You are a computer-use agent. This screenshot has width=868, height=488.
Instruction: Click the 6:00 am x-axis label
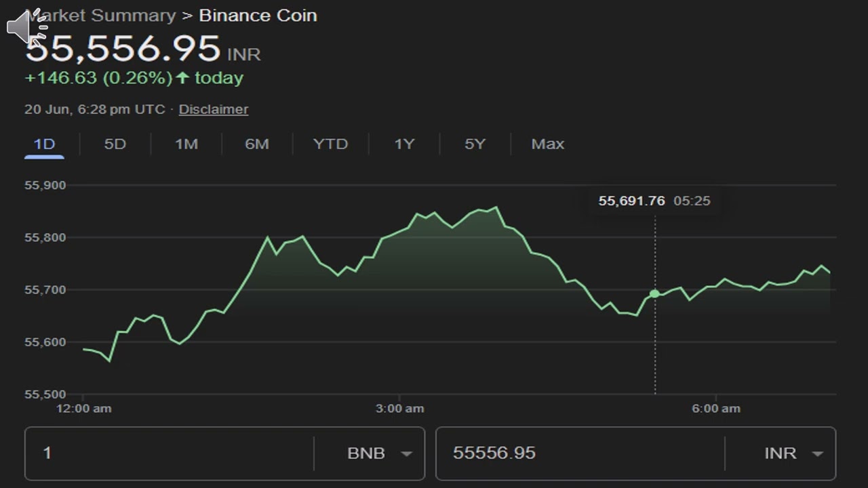[716, 408]
